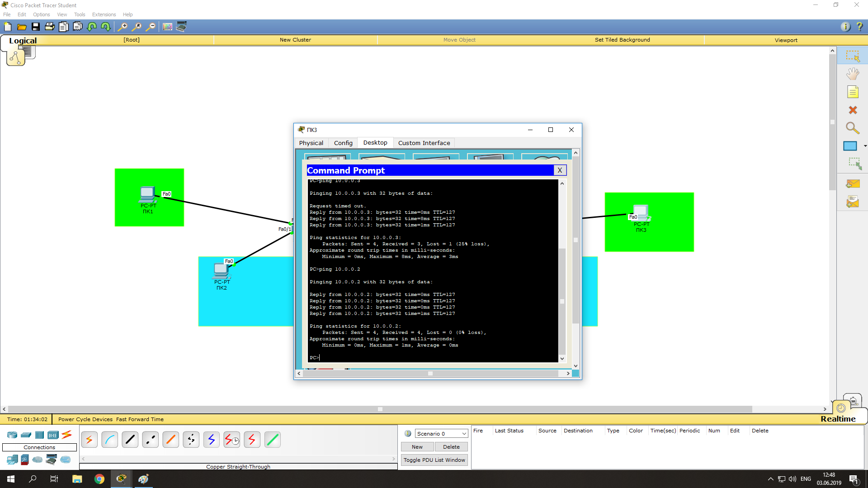
Task: Select the Copper Cross-Over cable
Action: [x=151, y=439]
